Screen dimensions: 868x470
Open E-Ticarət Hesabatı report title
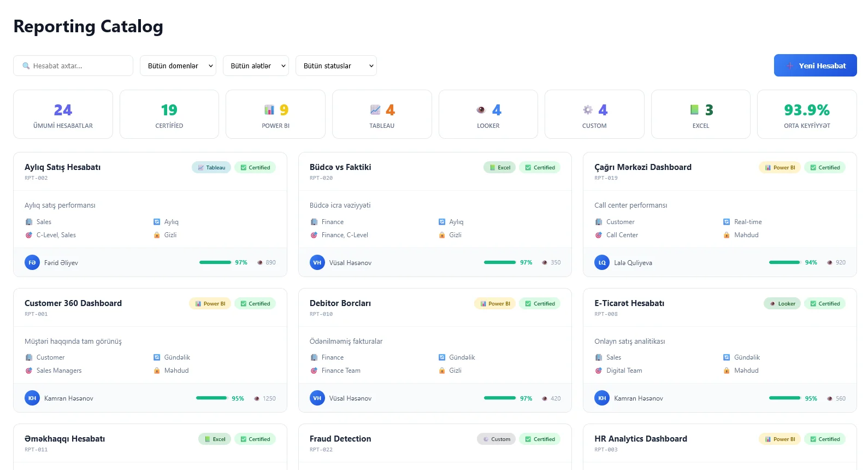(x=629, y=303)
